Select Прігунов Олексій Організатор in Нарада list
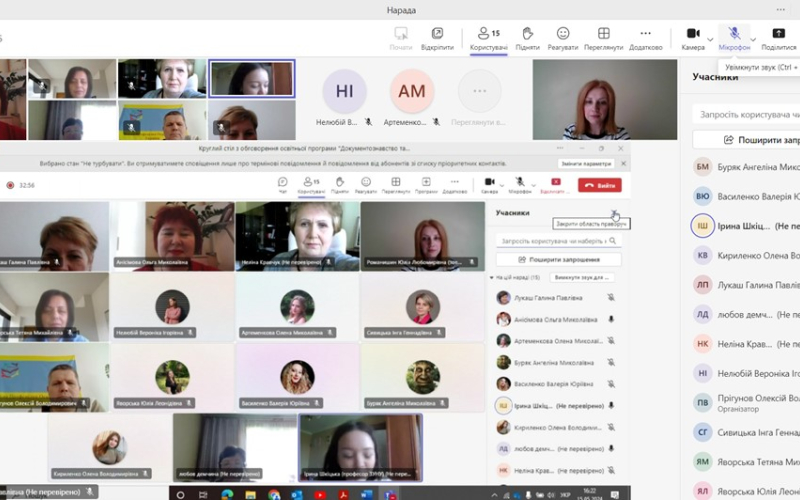 746,403
